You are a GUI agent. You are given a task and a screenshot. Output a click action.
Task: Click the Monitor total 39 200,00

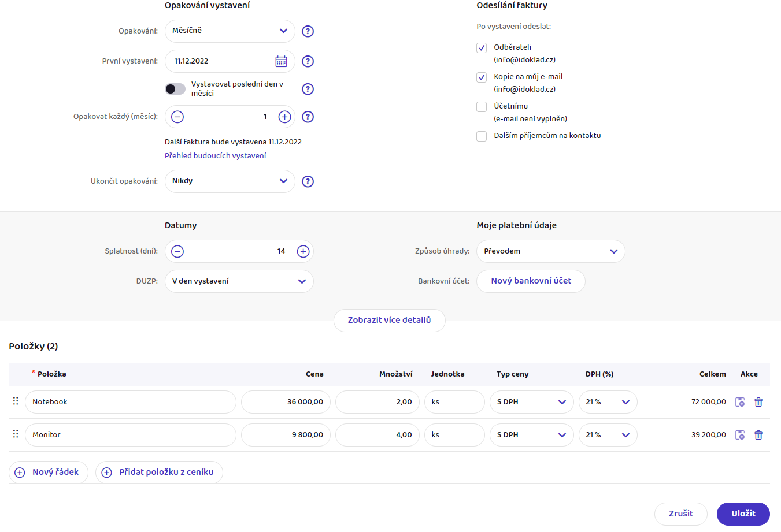[x=709, y=435]
